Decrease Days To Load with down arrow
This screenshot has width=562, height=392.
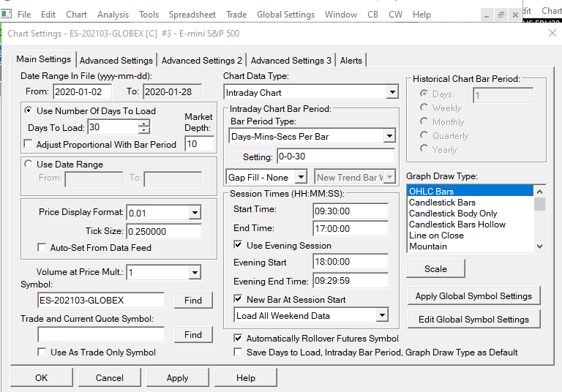[x=144, y=130]
